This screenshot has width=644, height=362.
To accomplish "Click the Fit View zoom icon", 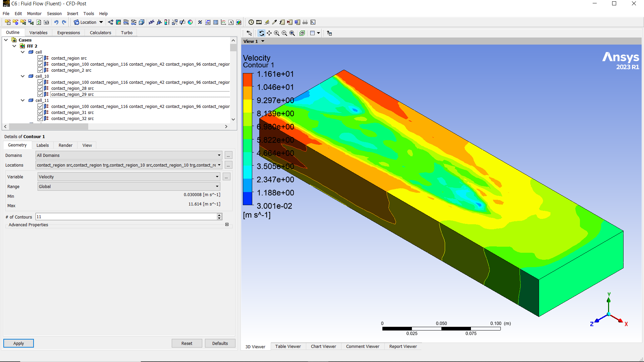I will tap(292, 33).
